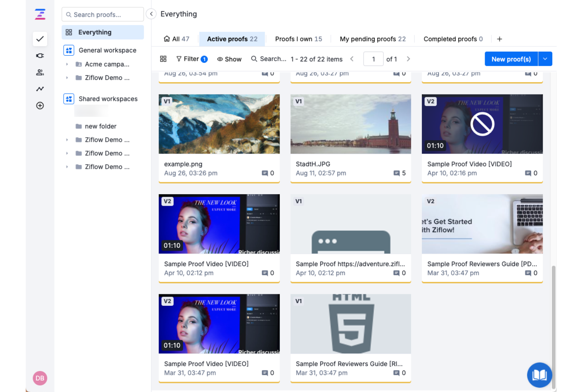Open the Filter panel with active filter
The width and height of the screenshot is (588, 392).
pos(191,59)
